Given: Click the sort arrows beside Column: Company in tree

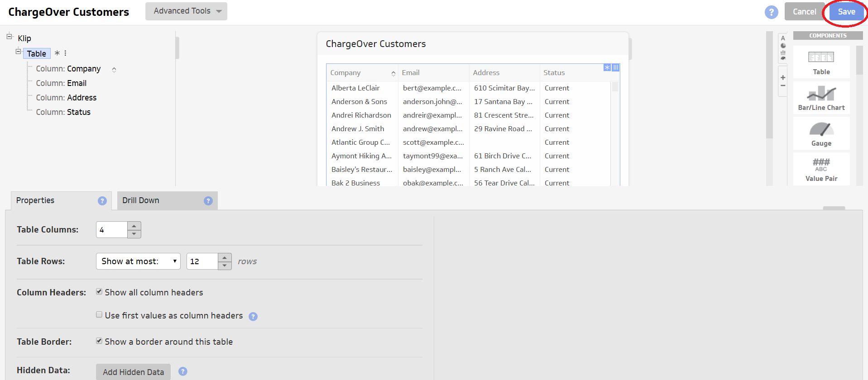Looking at the screenshot, I should click(x=114, y=70).
